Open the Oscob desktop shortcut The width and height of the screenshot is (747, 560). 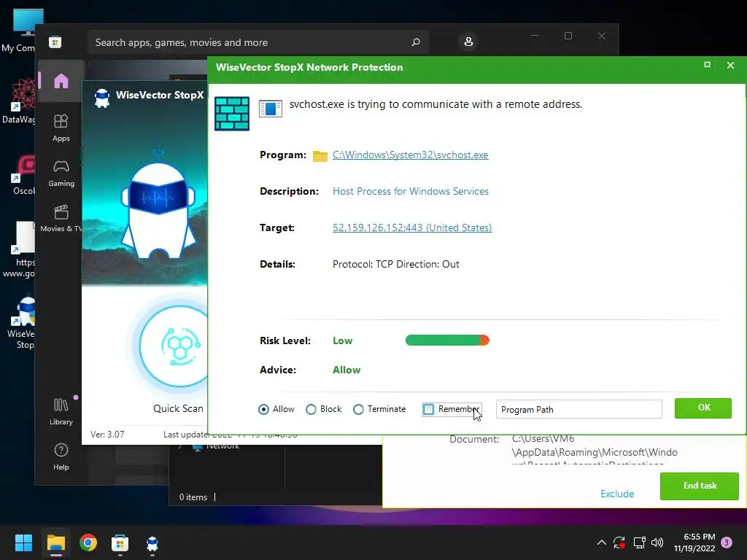click(23, 174)
